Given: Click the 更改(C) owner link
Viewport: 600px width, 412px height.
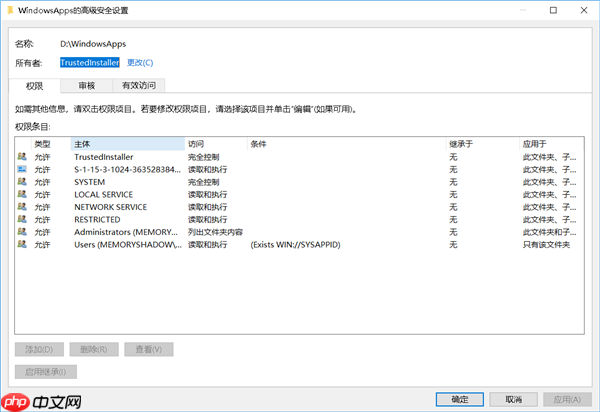Looking at the screenshot, I should pos(140,63).
